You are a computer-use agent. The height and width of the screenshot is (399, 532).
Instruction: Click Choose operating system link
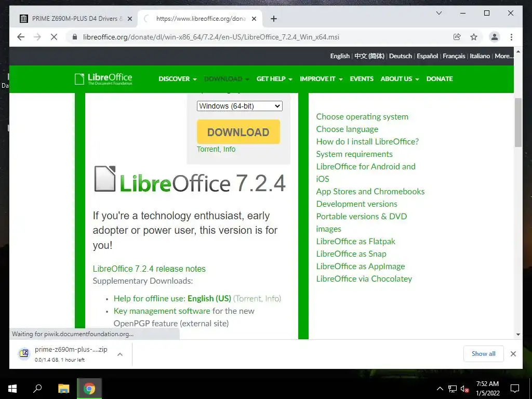(362, 116)
